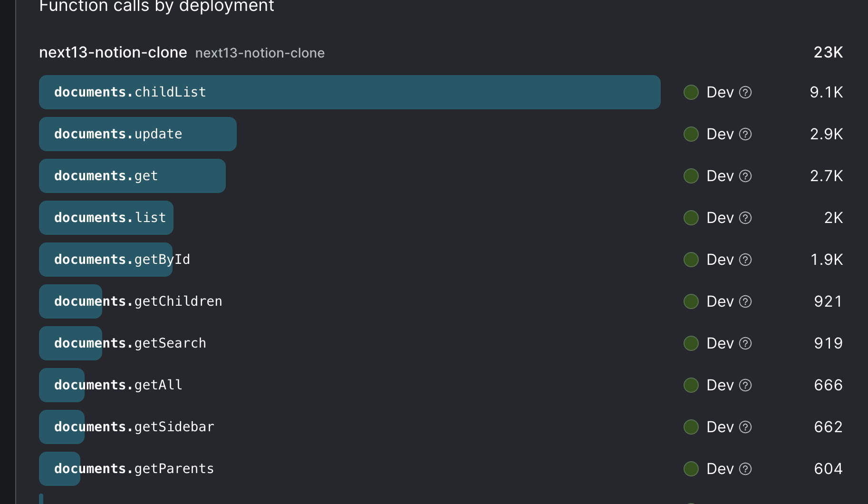This screenshot has height=504, width=868.
Task: Click help icon in documents.get row
Action: tap(745, 176)
